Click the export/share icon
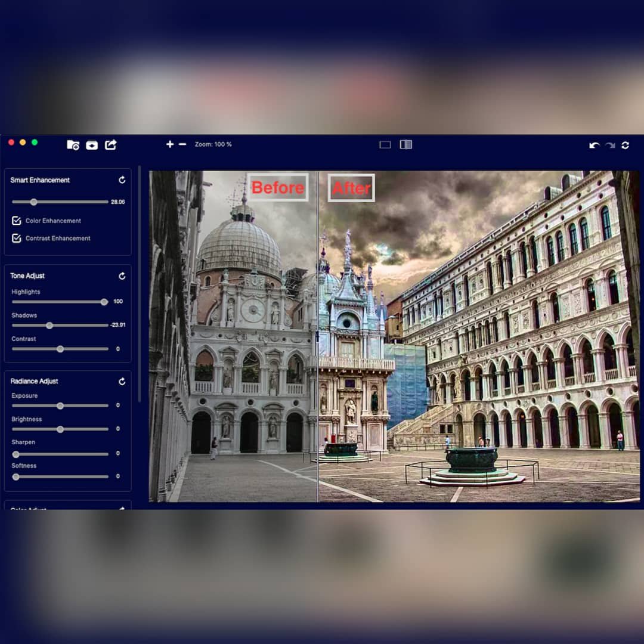The height and width of the screenshot is (644, 644). click(111, 144)
